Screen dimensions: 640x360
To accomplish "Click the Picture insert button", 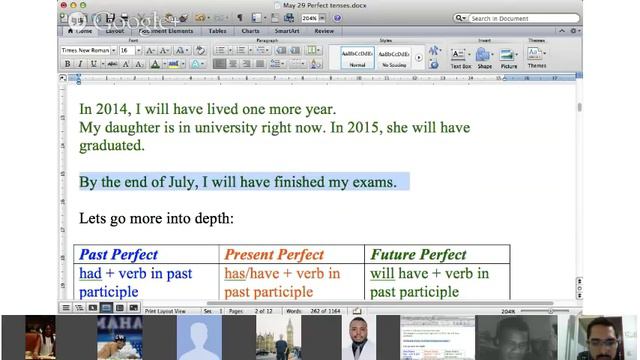I will tap(508, 58).
